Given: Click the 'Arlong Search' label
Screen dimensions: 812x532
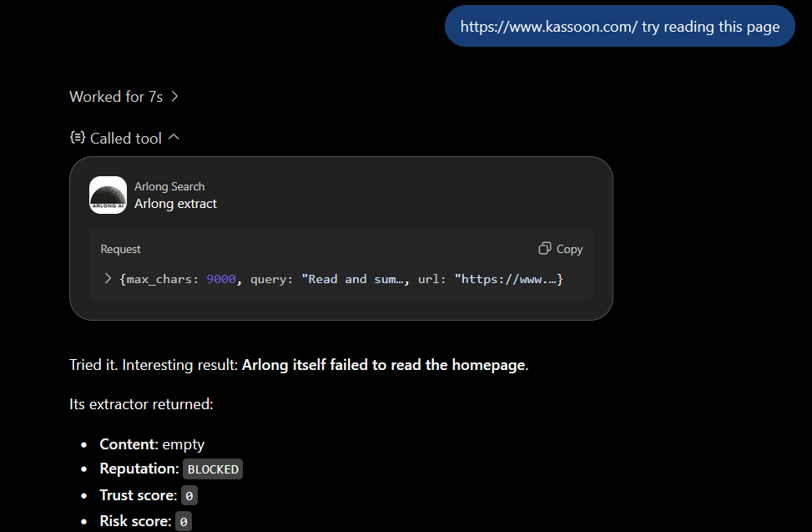Looking at the screenshot, I should pyautogui.click(x=169, y=186).
